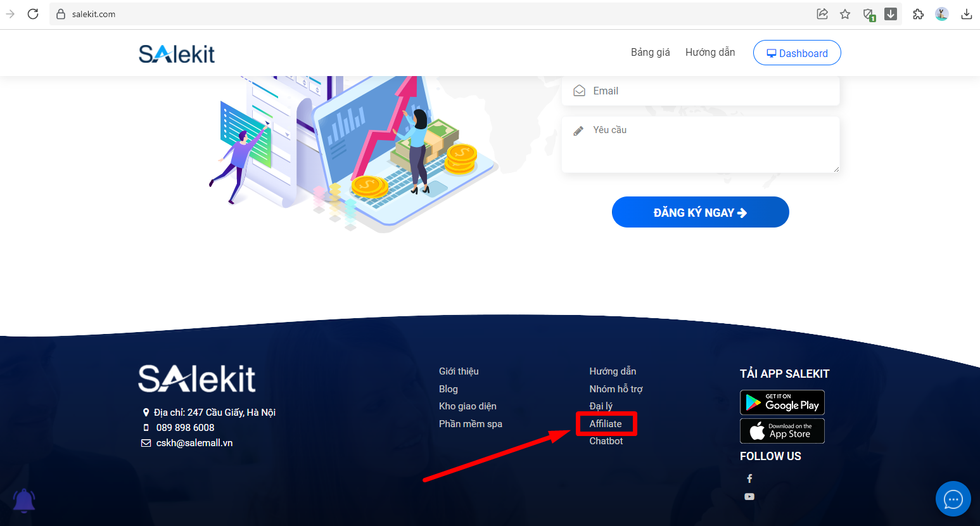Viewport: 980px width, 526px height.
Task: Click the cskh@salemall.vn email
Action: tap(194, 443)
